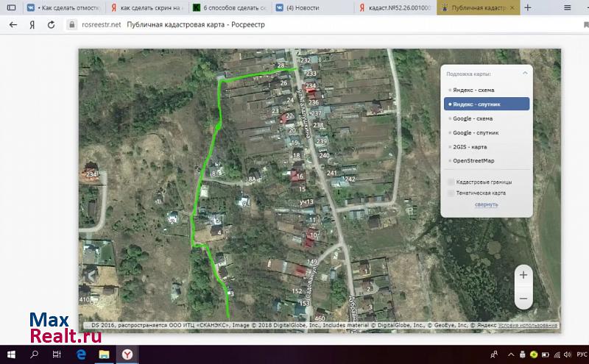The image size is (589, 364).
Task: Click the Yandex home Я icon
Action: 32,24
